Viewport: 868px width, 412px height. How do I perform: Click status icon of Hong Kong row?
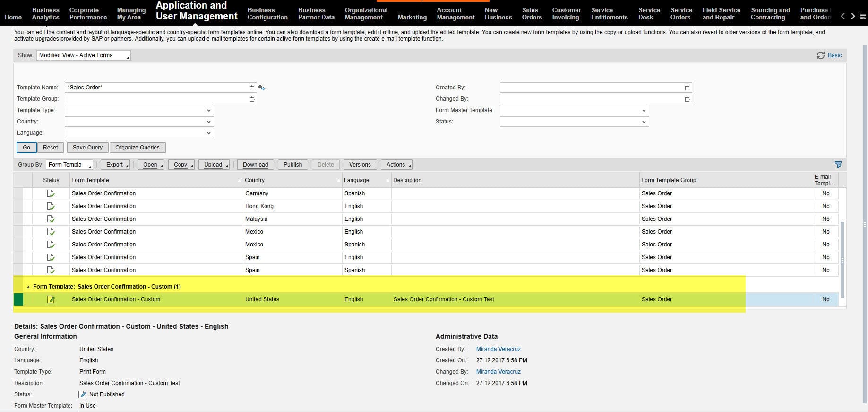point(51,206)
